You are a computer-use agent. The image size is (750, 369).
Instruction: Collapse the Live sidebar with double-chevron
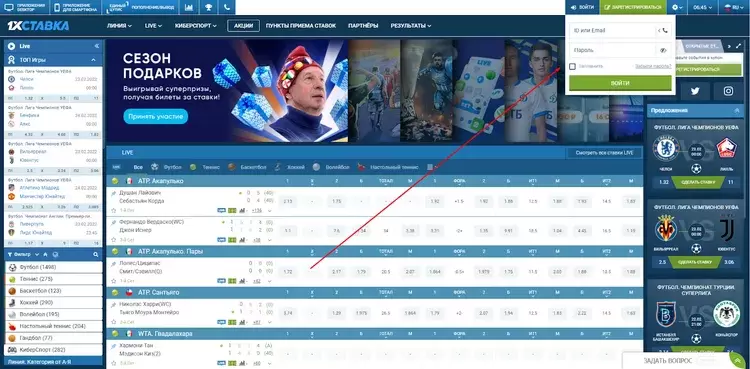point(97,46)
